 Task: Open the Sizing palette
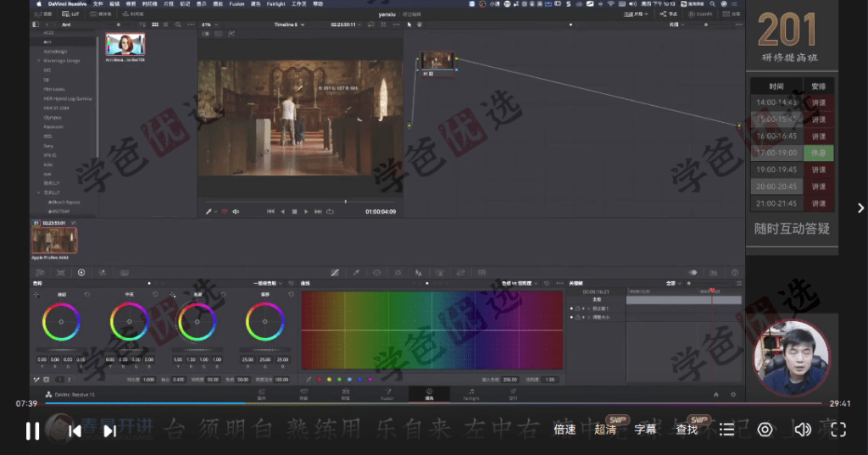[x=460, y=273]
